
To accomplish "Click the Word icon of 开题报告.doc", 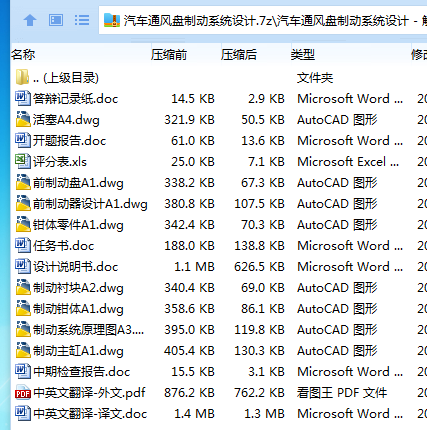I will coord(22,140).
